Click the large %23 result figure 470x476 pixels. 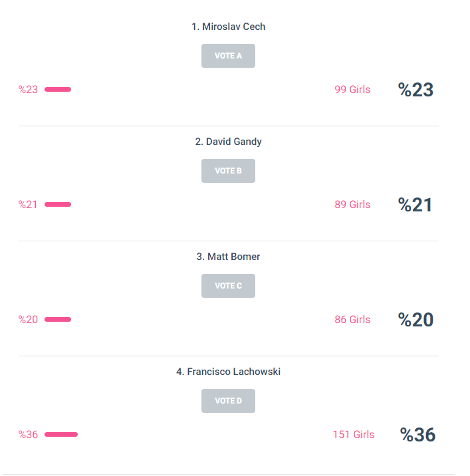[415, 90]
